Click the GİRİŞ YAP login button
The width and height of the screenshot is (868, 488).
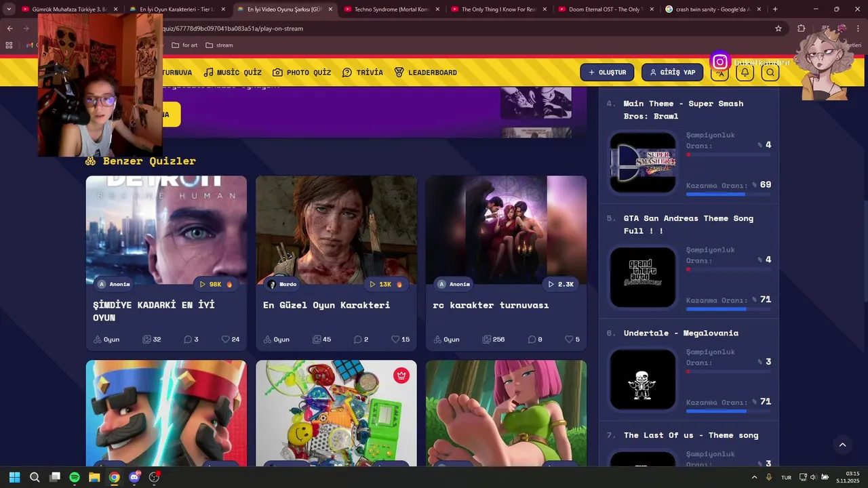pyautogui.click(x=672, y=73)
